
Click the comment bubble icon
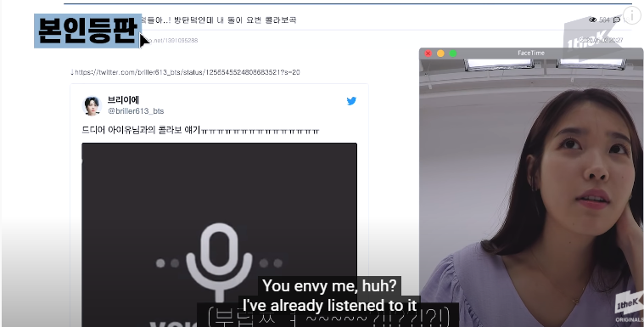[617, 20]
